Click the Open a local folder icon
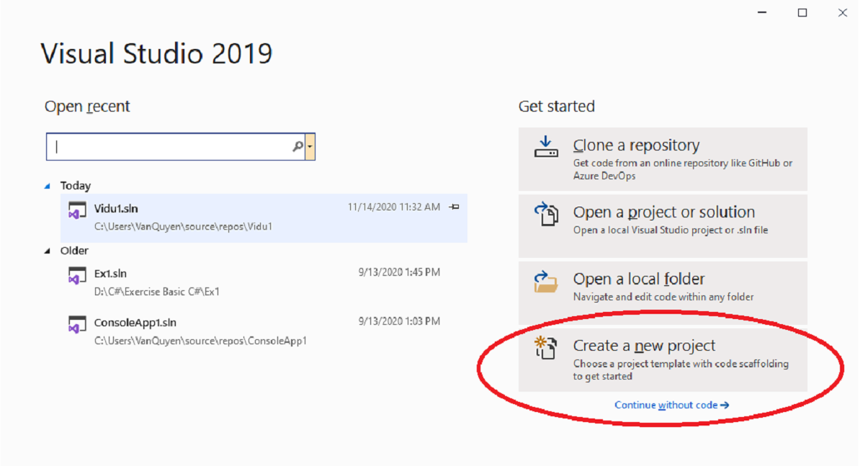 tap(545, 282)
